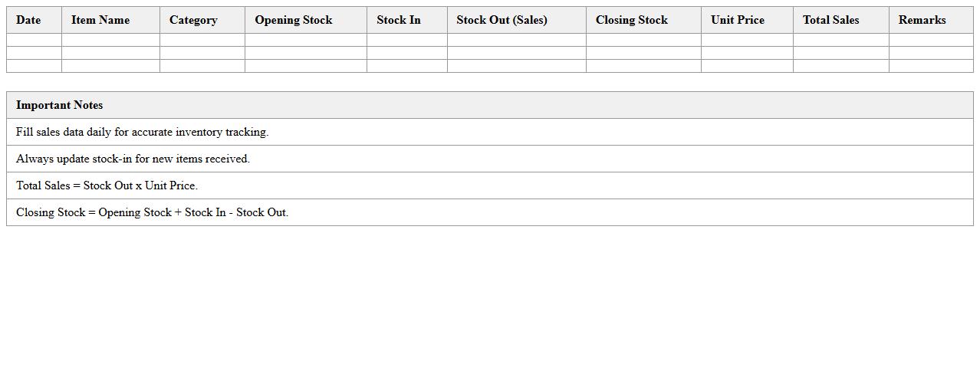980x384 pixels.
Task: Select first empty cell under Remarks
Action: (931, 40)
